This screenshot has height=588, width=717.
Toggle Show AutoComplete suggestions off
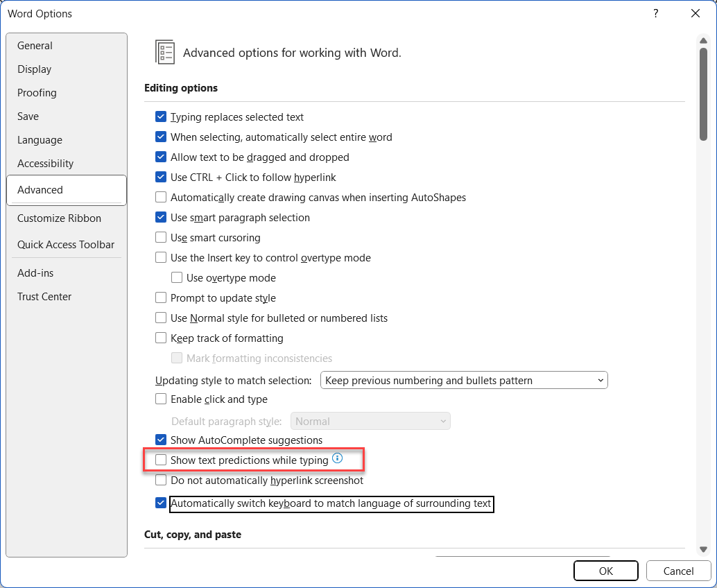coord(160,439)
